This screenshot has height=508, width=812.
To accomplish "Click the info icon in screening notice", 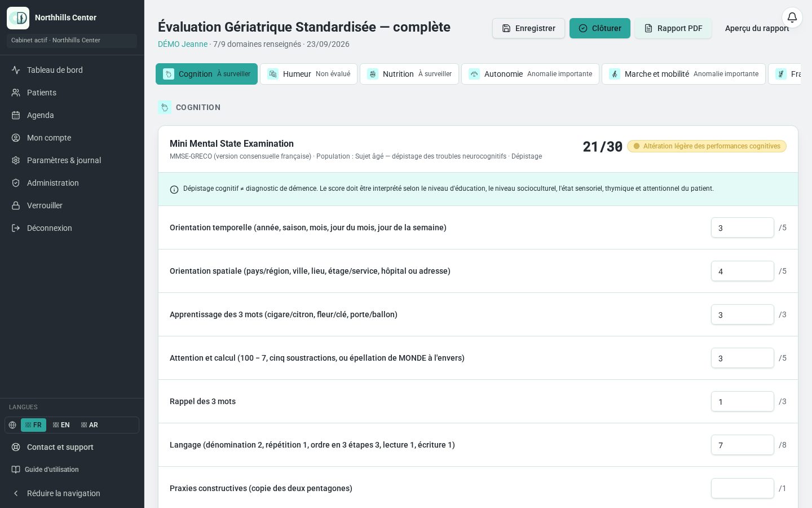I will point(174,190).
